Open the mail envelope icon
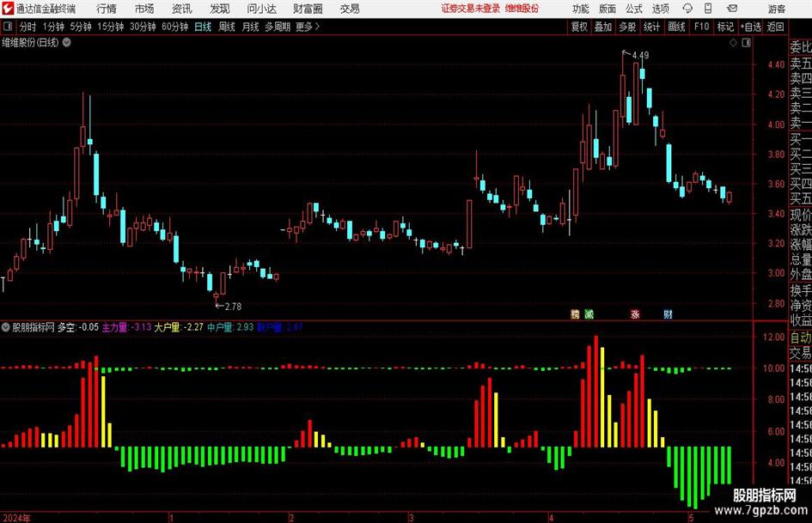Viewport: 812px width, 523px height. [x=732, y=9]
